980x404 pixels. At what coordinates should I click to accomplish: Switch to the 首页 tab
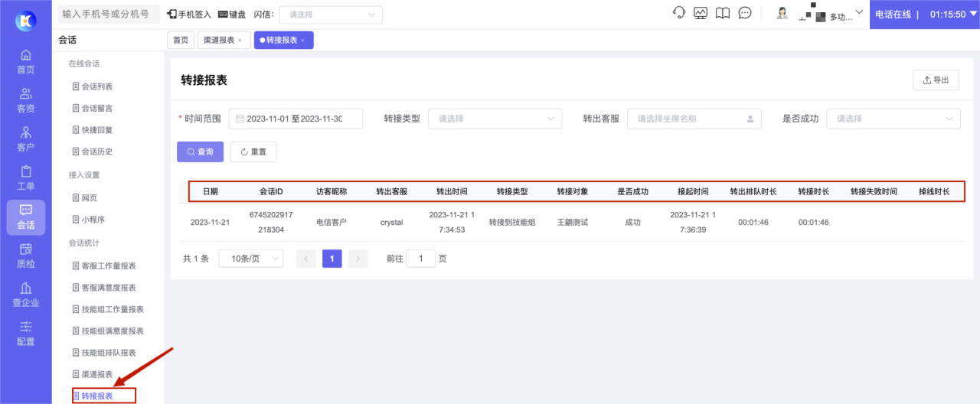pos(181,40)
